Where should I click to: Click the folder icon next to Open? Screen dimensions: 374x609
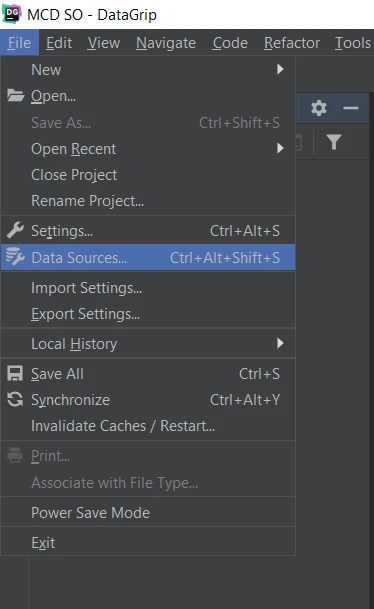pyautogui.click(x=16, y=96)
